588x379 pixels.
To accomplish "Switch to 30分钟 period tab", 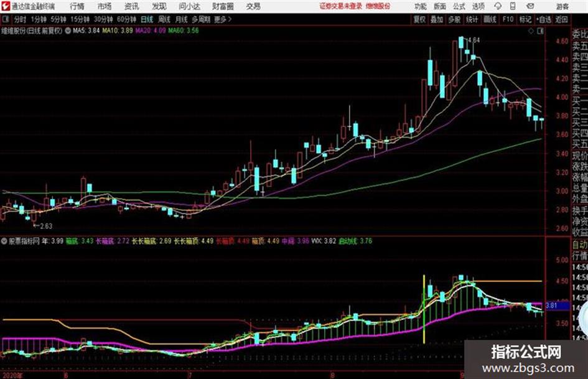I will (103, 19).
